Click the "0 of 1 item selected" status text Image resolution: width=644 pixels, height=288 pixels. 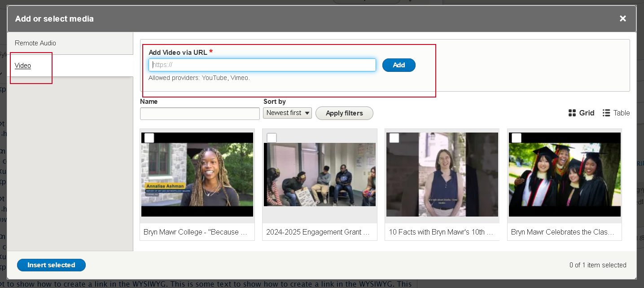(598, 265)
